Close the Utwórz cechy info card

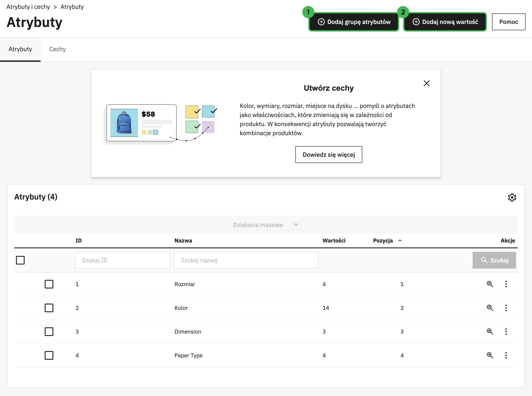(426, 83)
